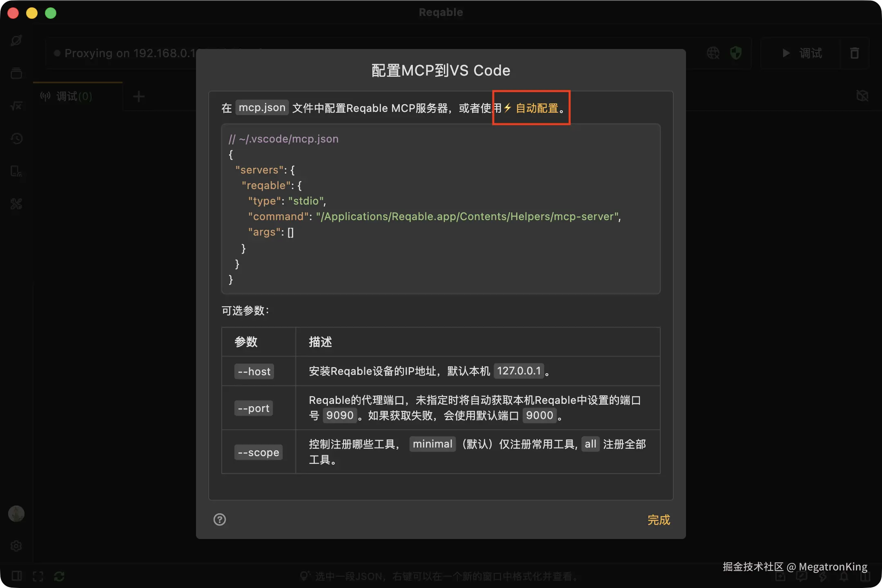The height and width of the screenshot is (588, 882).
Task: Open the toolbox icon in the left sidebar
Action: 16,204
